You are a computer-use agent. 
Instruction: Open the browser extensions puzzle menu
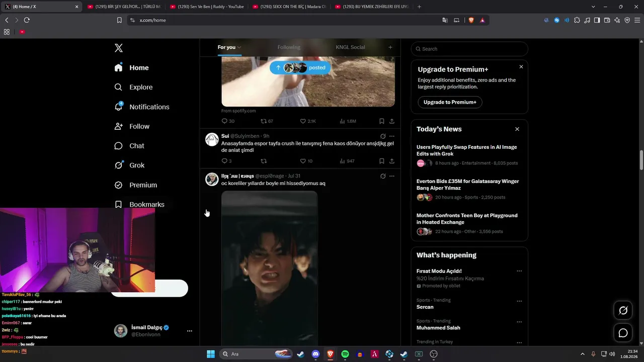pos(577,20)
